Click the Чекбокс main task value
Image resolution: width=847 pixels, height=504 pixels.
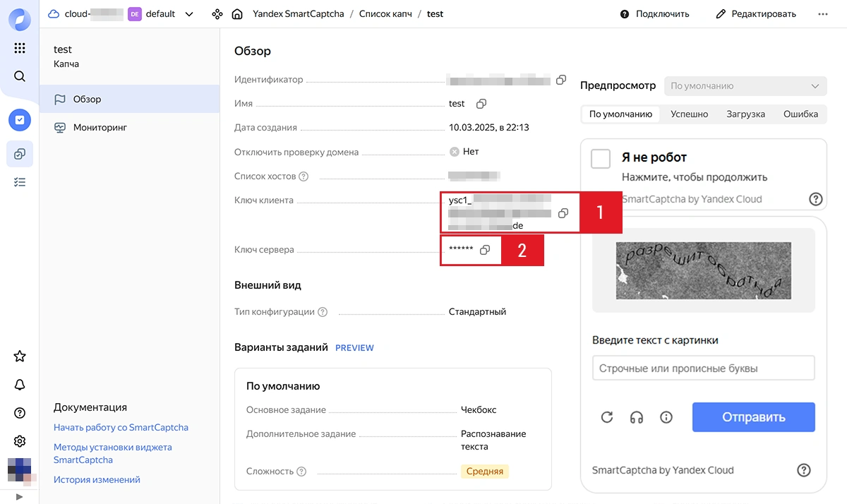[479, 410]
